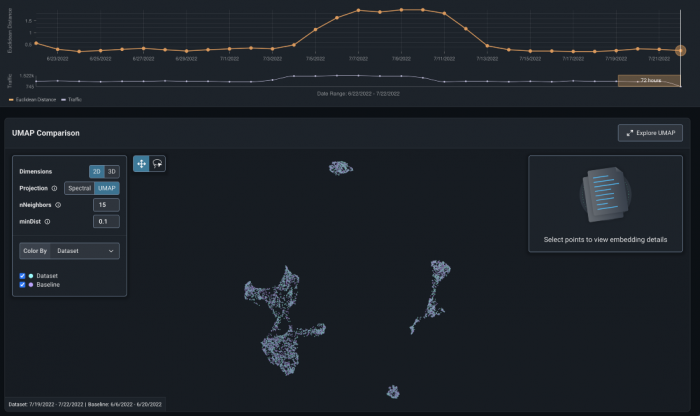The image size is (700, 416).
Task: Switch Dimensions to 2D
Action: coord(96,172)
